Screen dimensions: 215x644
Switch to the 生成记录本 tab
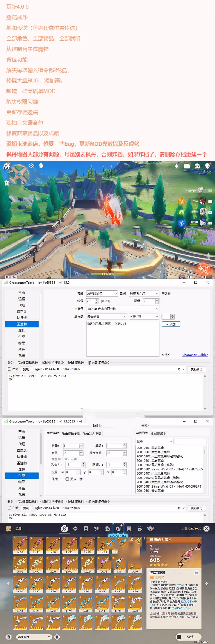[158, 433]
